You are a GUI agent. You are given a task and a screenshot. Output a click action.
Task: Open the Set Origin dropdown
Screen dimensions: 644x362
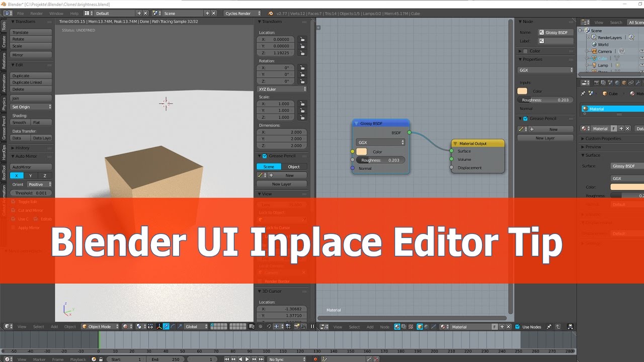[x=31, y=107]
